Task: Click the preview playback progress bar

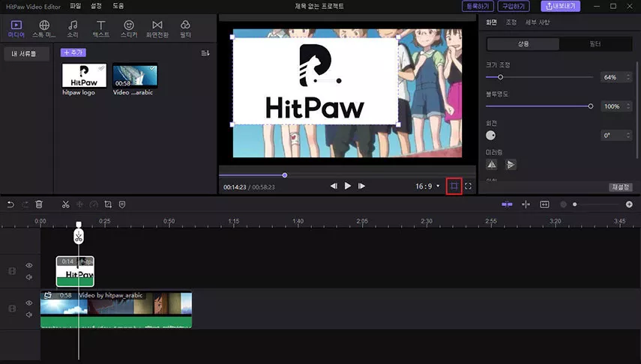Action: click(347, 175)
